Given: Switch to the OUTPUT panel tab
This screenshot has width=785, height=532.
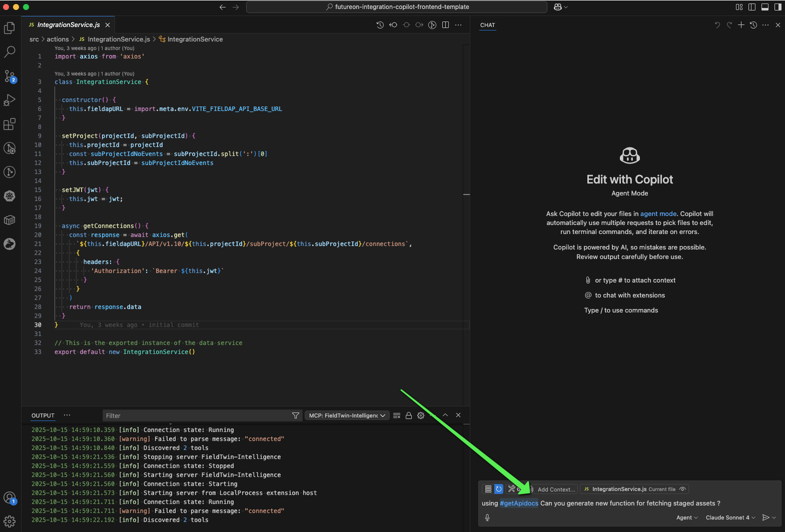Looking at the screenshot, I should 43,415.
